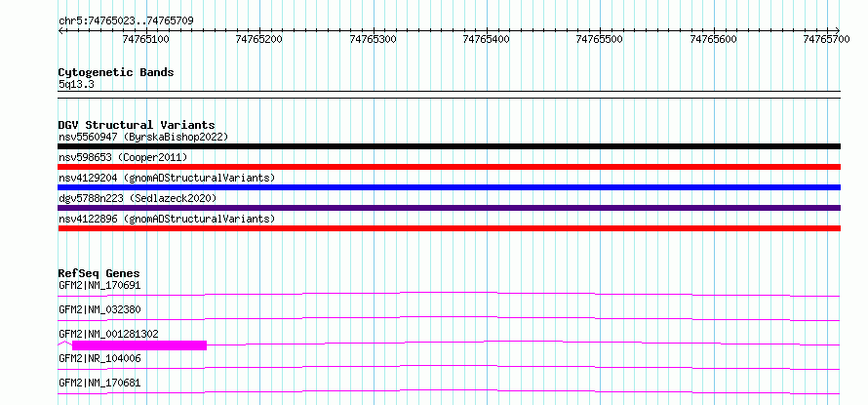The height and width of the screenshot is (405, 868).
Task: Select the 74765200 ruler position label
Action: pyautogui.click(x=259, y=39)
